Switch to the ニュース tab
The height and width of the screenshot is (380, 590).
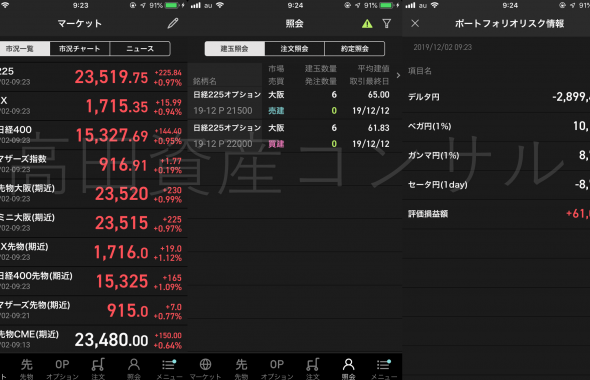[140, 49]
